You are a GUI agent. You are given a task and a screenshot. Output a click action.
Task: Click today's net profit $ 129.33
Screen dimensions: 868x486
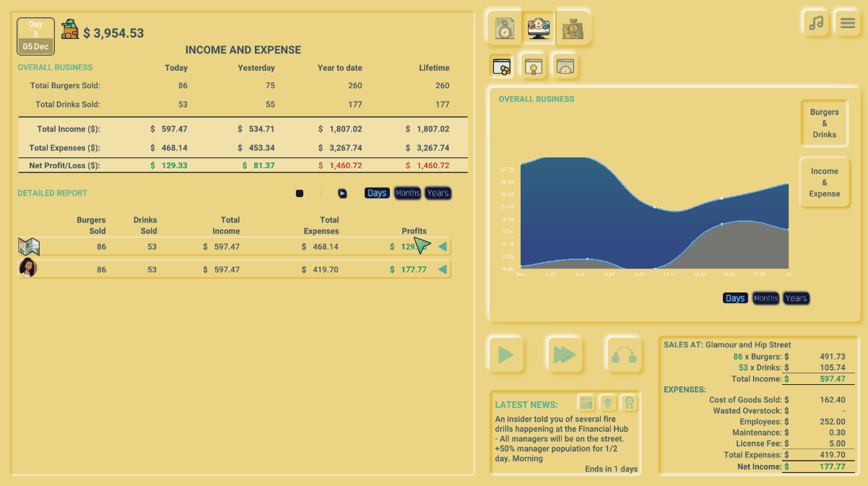169,165
